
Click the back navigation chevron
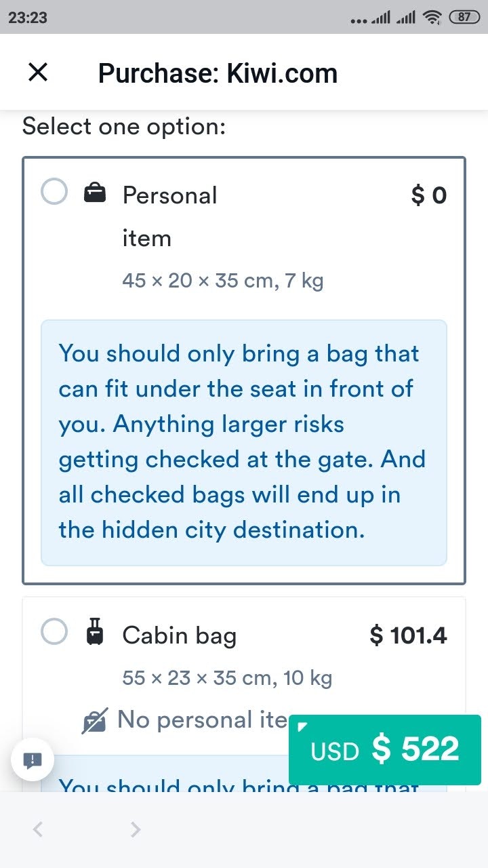click(37, 829)
